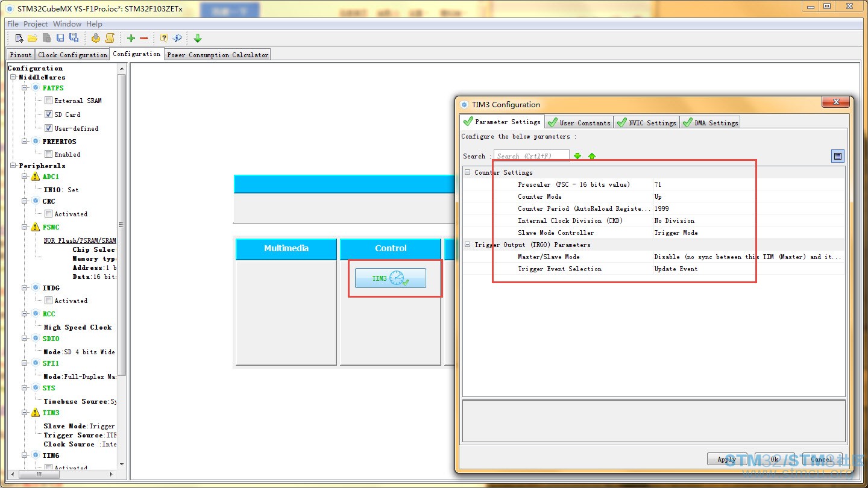The height and width of the screenshot is (488, 868).
Task: Click the Save As multi-disk icon
Action: 74,38
